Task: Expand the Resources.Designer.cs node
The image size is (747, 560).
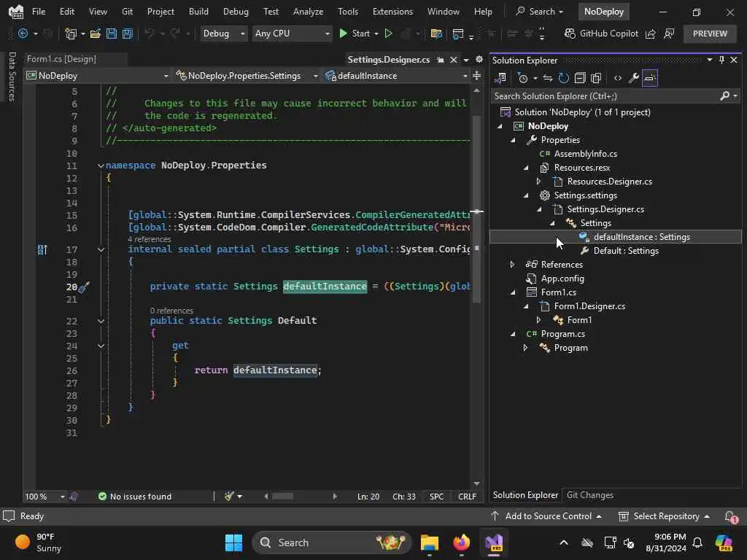Action: (539, 182)
